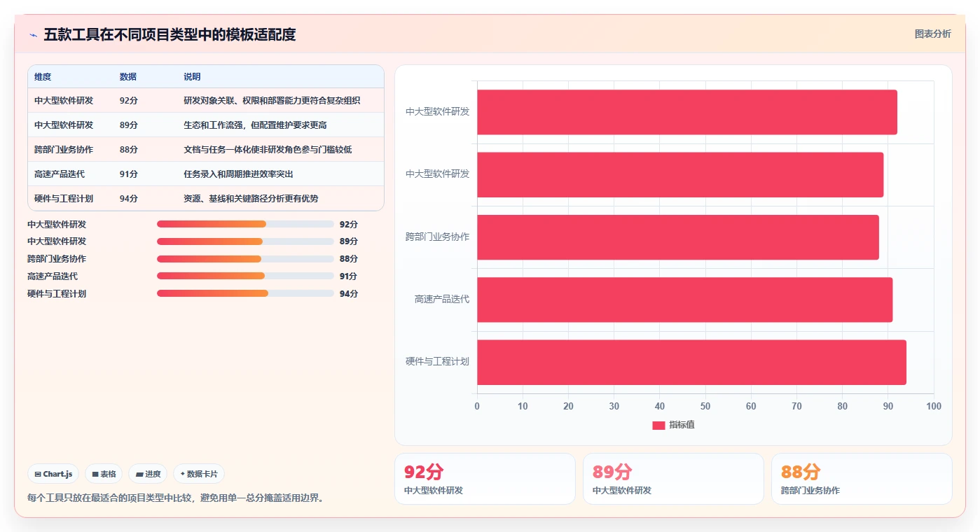Click the 0 tick on the chart x-axis
This screenshot has width=980, height=532.
(x=477, y=407)
